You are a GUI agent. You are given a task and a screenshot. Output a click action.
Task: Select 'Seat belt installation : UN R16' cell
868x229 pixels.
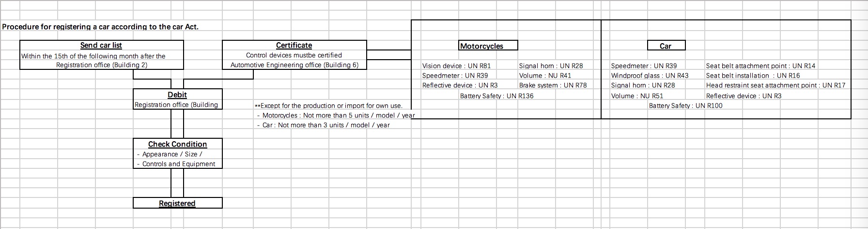coord(753,75)
